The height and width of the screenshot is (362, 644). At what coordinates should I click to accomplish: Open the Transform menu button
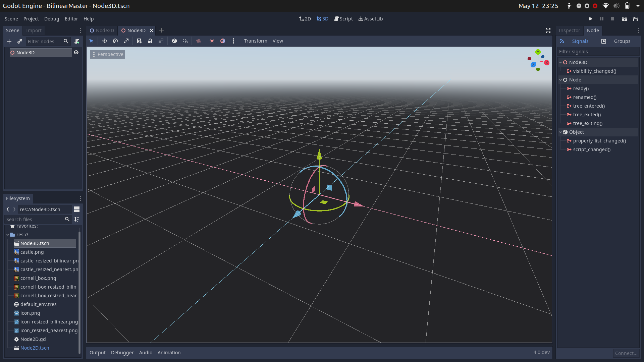256,41
